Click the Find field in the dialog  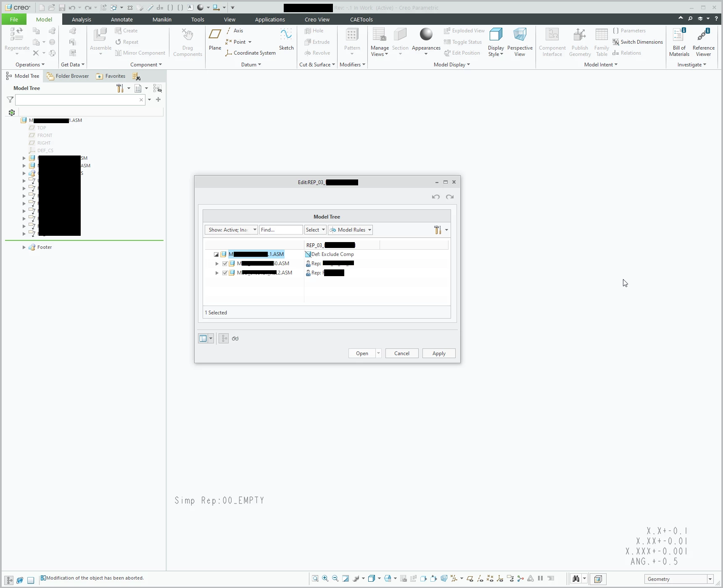click(281, 230)
